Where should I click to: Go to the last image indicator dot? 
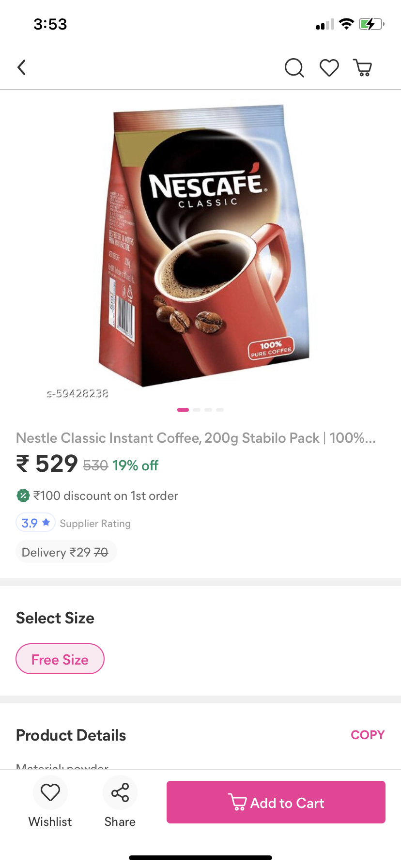220,410
